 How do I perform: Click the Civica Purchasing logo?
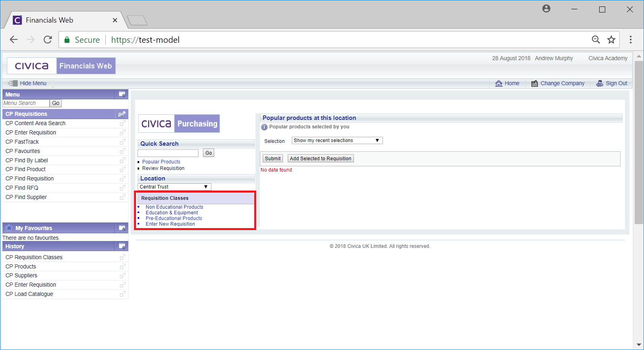[179, 124]
